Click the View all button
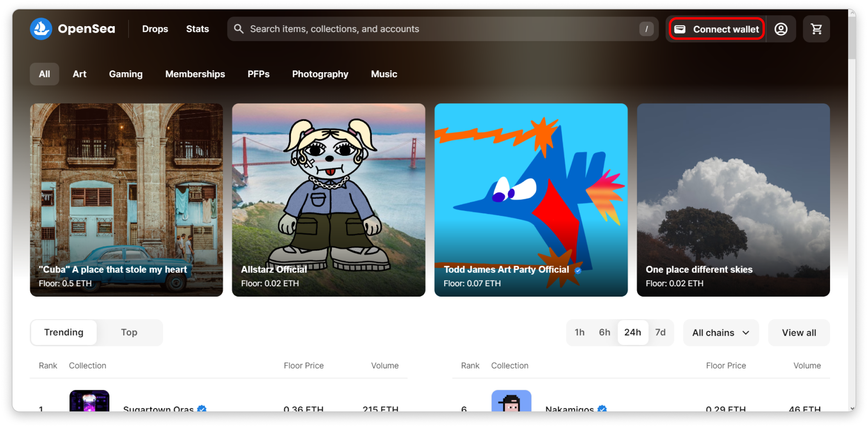 tap(798, 333)
